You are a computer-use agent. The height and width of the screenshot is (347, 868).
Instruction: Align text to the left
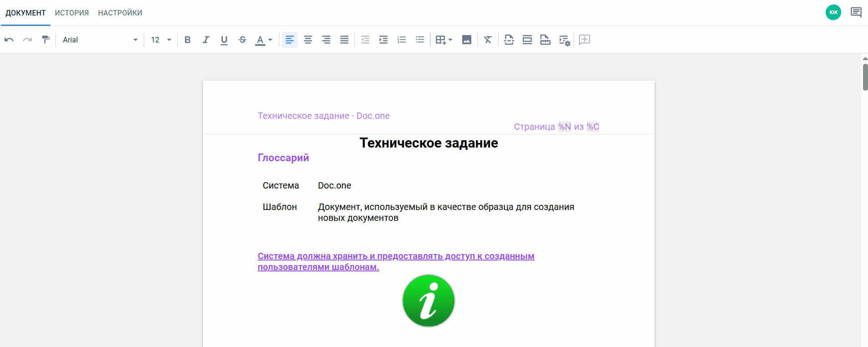click(289, 40)
